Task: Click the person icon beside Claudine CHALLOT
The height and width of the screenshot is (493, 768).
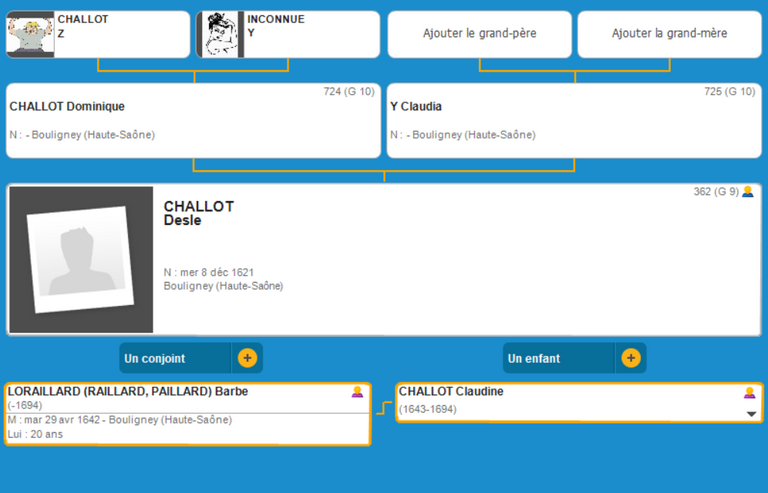Action: [x=749, y=393]
